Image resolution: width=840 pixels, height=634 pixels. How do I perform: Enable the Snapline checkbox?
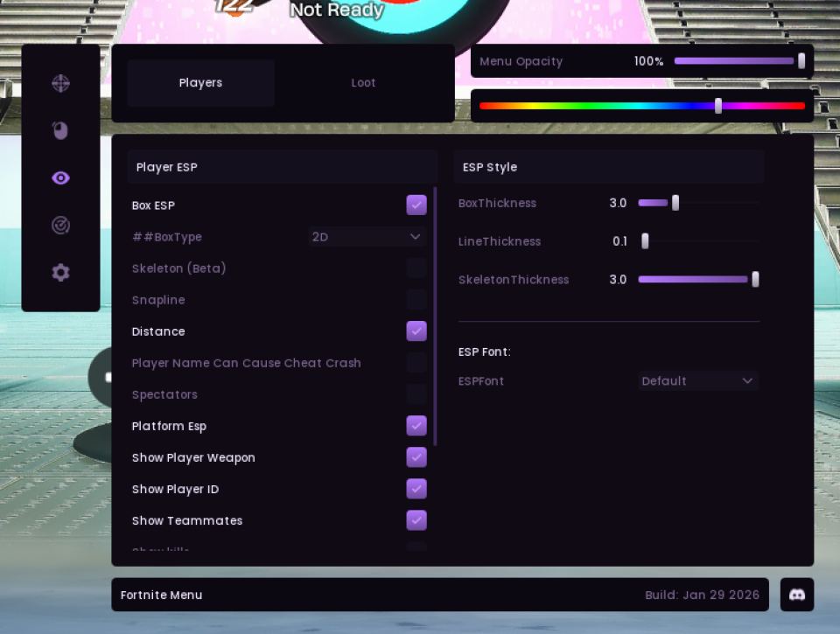(416, 300)
